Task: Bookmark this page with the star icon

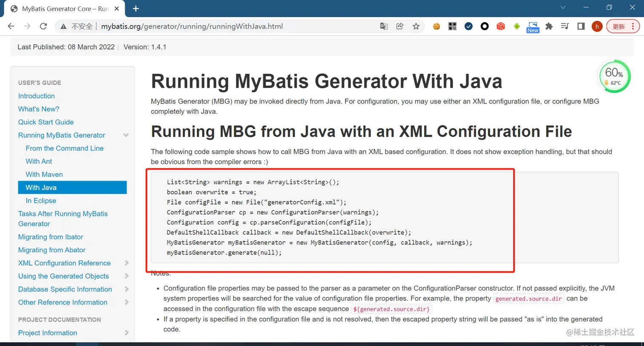Action: click(x=416, y=26)
